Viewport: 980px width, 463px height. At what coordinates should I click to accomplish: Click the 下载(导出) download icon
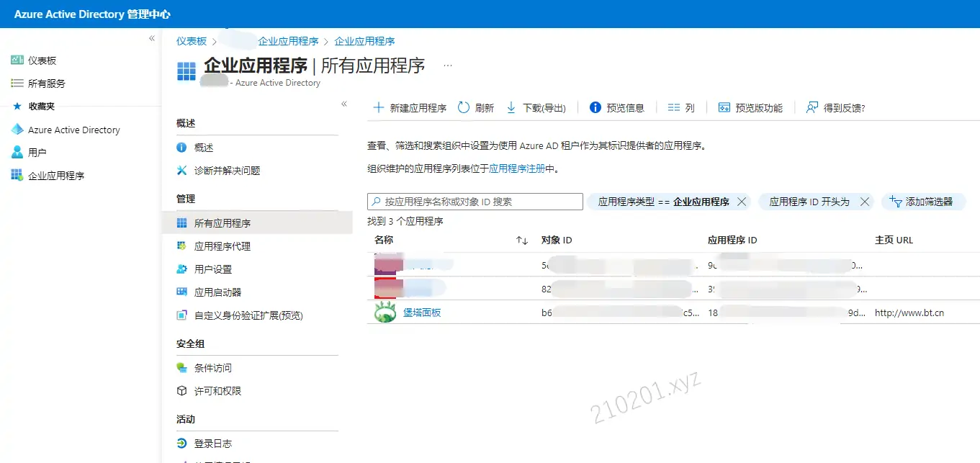coord(511,107)
